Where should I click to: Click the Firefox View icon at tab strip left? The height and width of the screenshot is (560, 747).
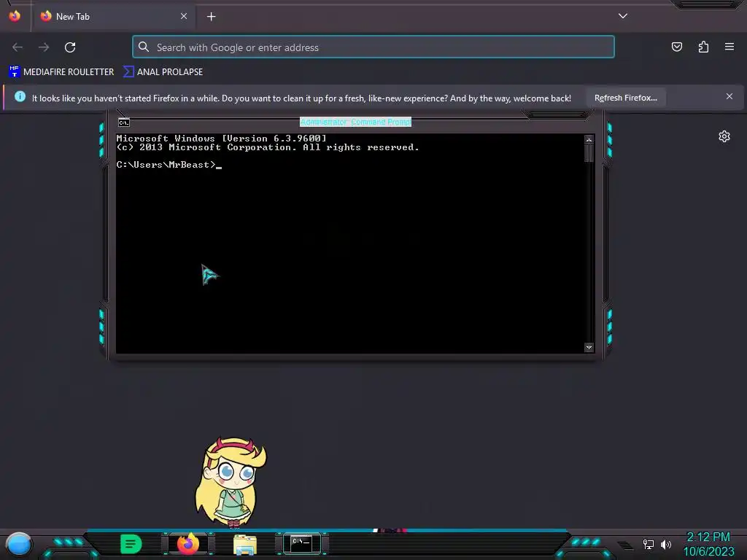[15, 16]
